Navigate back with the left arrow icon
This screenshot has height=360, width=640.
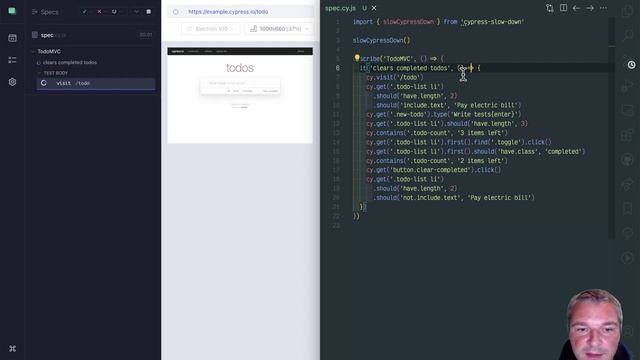576,8
